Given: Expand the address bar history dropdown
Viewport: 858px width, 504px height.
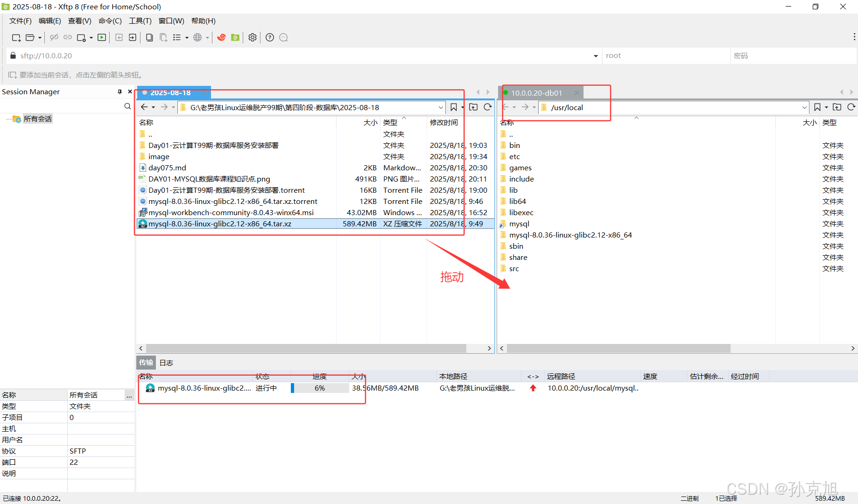Looking at the screenshot, I should click(596, 56).
